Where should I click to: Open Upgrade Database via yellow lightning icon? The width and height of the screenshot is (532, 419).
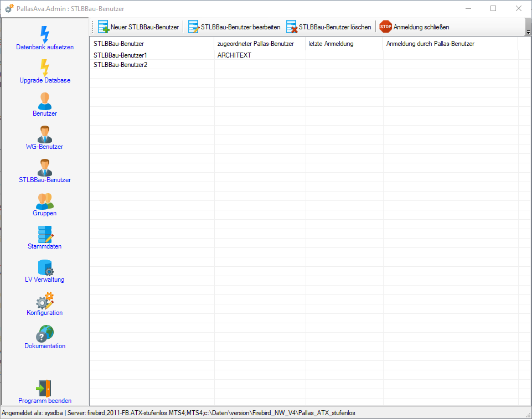(x=45, y=68)
